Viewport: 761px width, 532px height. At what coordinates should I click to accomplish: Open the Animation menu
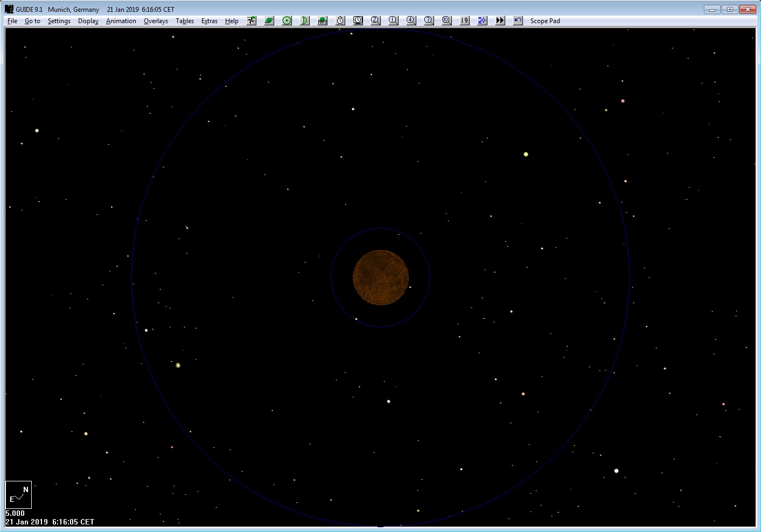pos(121,21)
